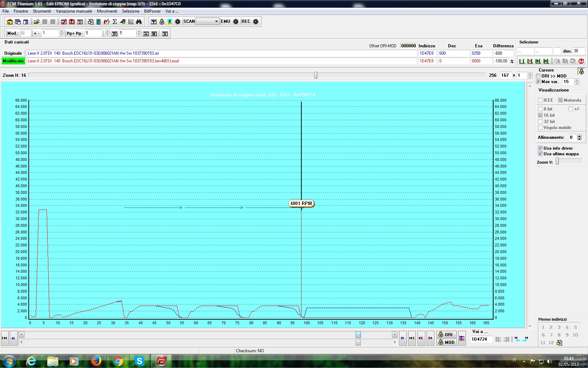Uncheck the Max var. checkbox

(x=538, y=82)
